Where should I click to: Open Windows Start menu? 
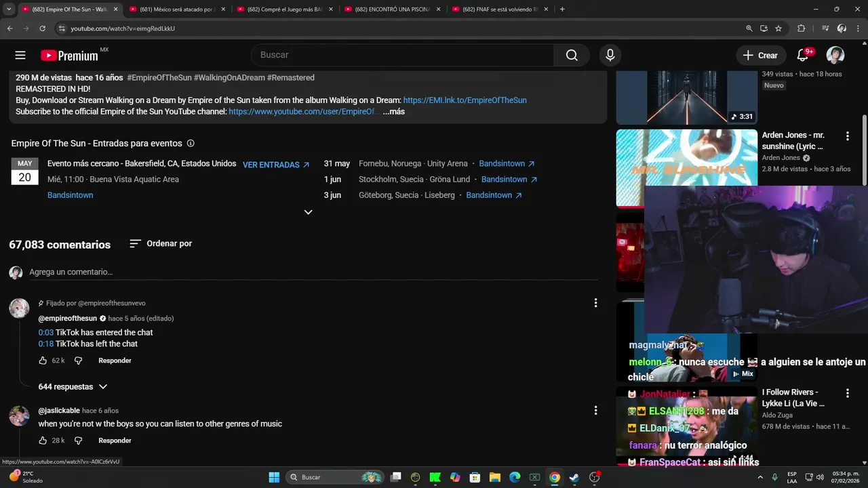(274, 477)
